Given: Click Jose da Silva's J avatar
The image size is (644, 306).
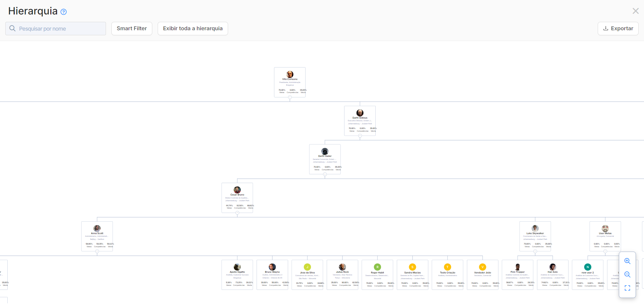Looking at the screenshot, I should tap(307, 267).
